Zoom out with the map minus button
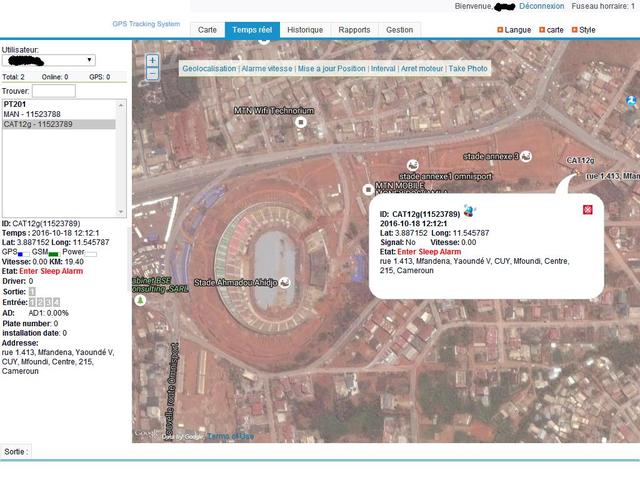Image resolution: width=640 pixels, height=480 pixels. pyautogui.click(x=152, y=74)
